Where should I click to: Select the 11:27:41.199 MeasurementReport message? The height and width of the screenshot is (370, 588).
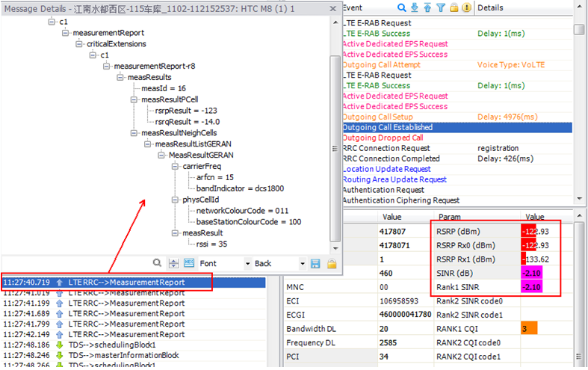point(134,303)
